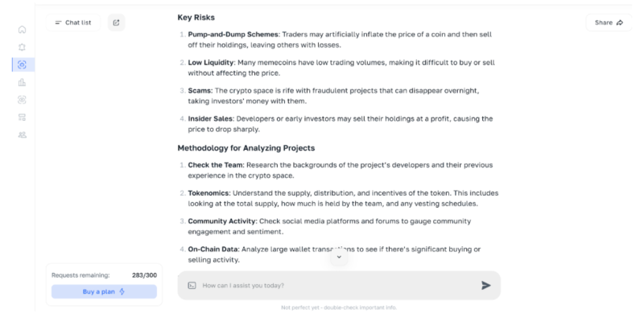
Task: Start a new chat with the compose icon
Action: click(116, 23)
